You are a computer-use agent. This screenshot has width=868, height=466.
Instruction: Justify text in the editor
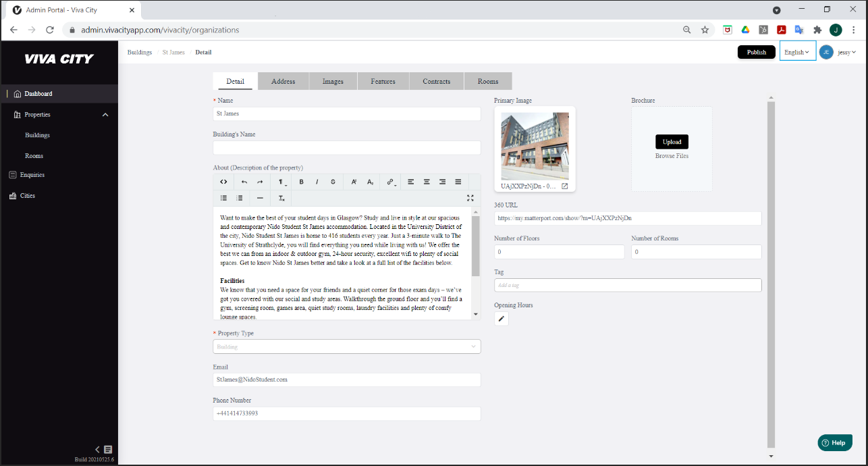coord(458,182)
